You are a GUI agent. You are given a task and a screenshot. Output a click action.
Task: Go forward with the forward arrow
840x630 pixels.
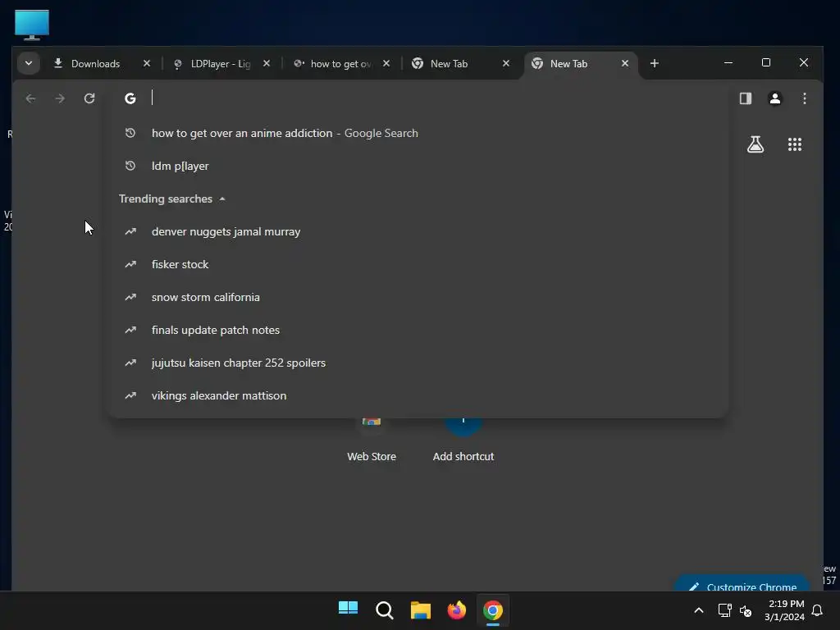[x=60, y=98]
